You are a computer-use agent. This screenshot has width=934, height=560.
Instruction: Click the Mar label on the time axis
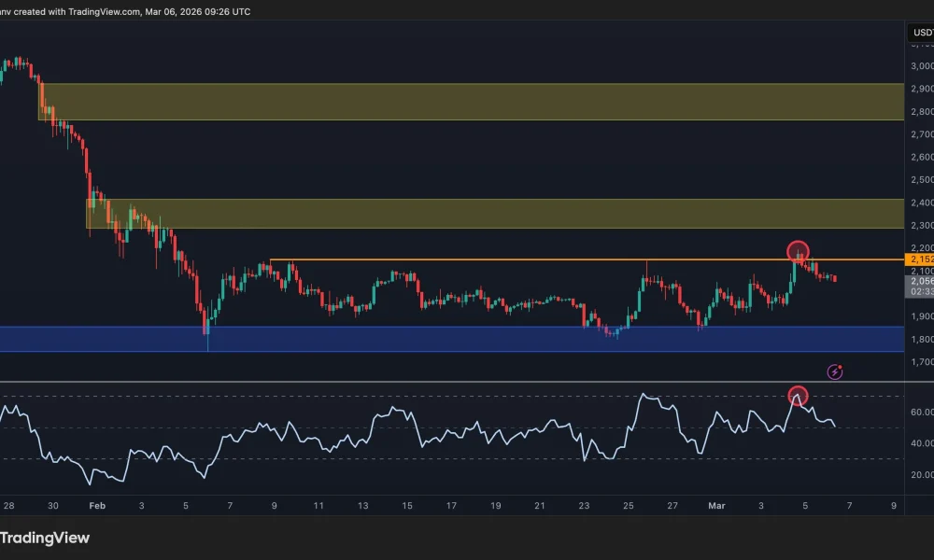pyautogui.click(x=716, y=505)
